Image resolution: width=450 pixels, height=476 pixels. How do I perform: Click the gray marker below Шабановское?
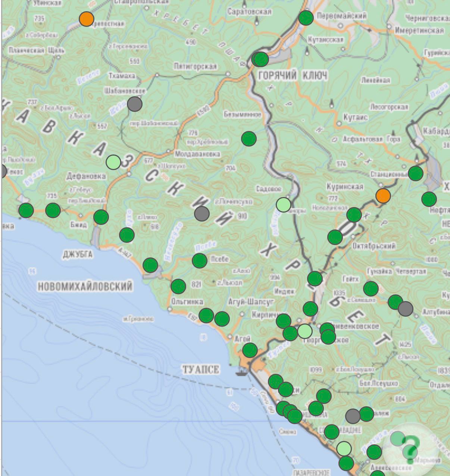coord(135,104)
